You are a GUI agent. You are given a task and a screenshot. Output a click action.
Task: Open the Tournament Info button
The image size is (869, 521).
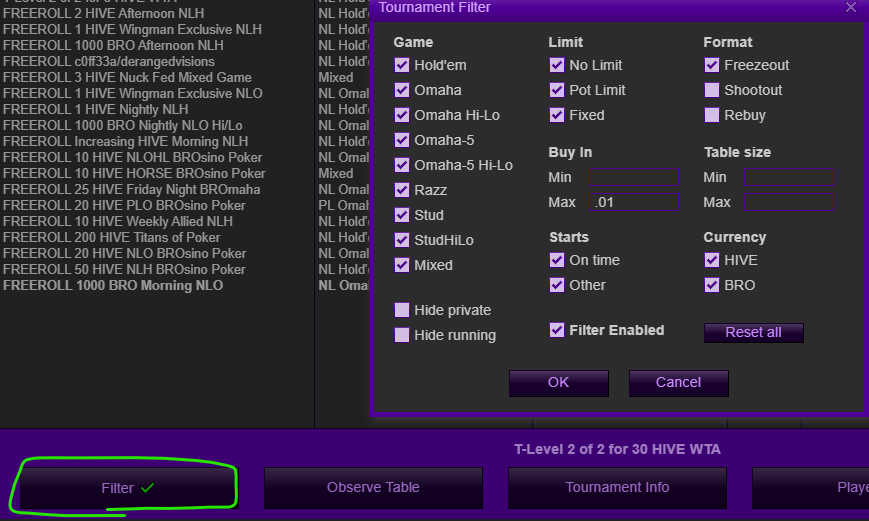[617, 488]
